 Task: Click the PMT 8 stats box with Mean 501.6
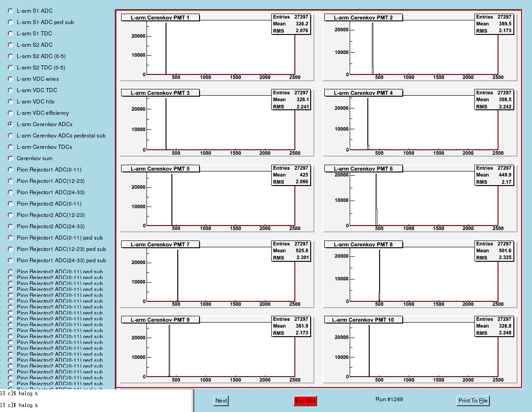(x=494, y=251)
